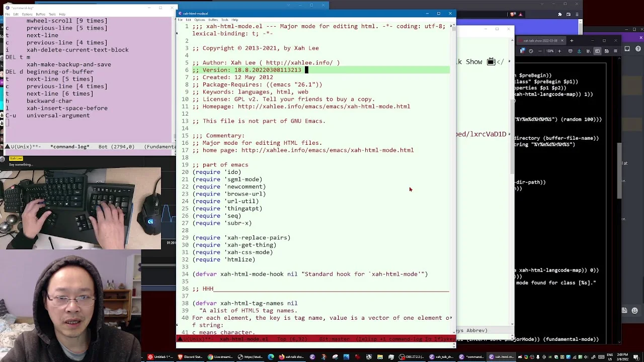Open Firefox library bookshelf icon
The width and height of the screenshot is (644, 362).
589,51
